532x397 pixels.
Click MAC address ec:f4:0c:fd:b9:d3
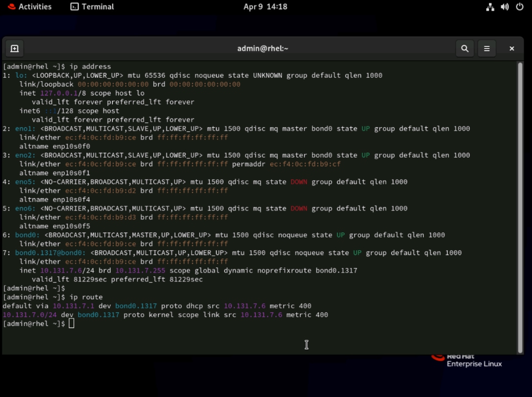pos(100,217)
